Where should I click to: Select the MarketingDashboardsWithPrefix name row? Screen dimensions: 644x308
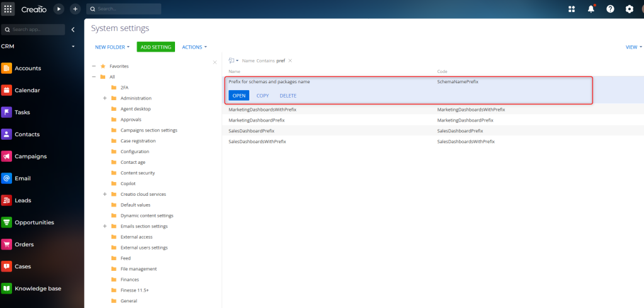[263, 110]
